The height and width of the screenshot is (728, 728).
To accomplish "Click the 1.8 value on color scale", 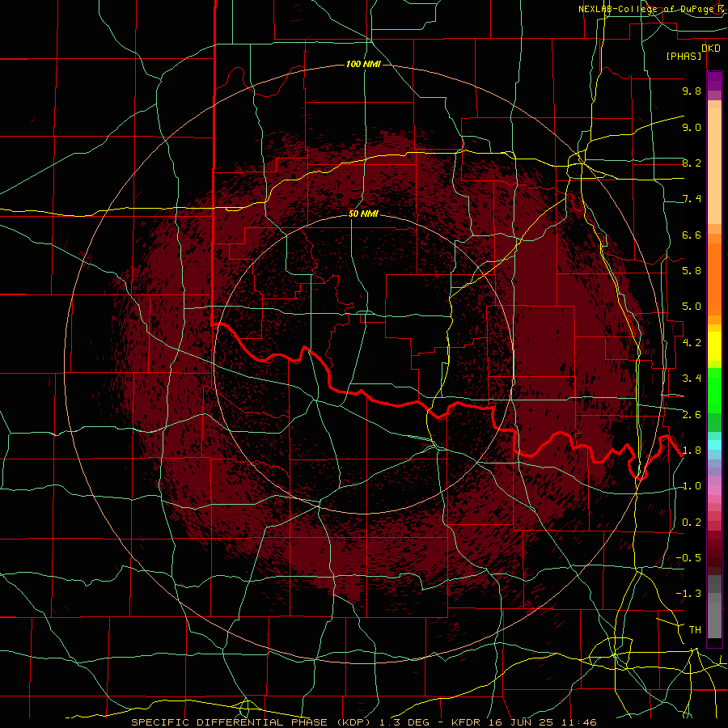I will coord(692,451).
